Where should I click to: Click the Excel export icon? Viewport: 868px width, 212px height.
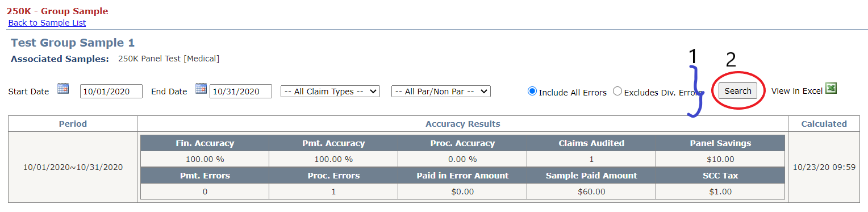point(831,89)
